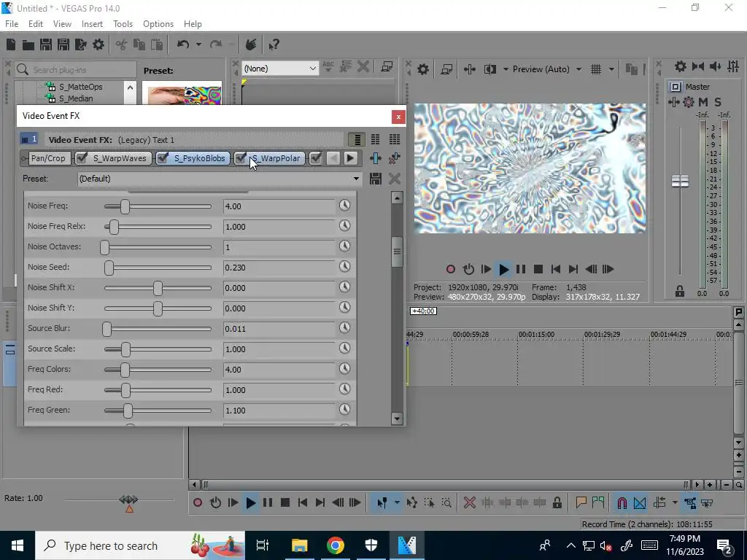Click the Cut scissors icon
The width and height of the screenshot is (747, 560).
pos(122,44)
